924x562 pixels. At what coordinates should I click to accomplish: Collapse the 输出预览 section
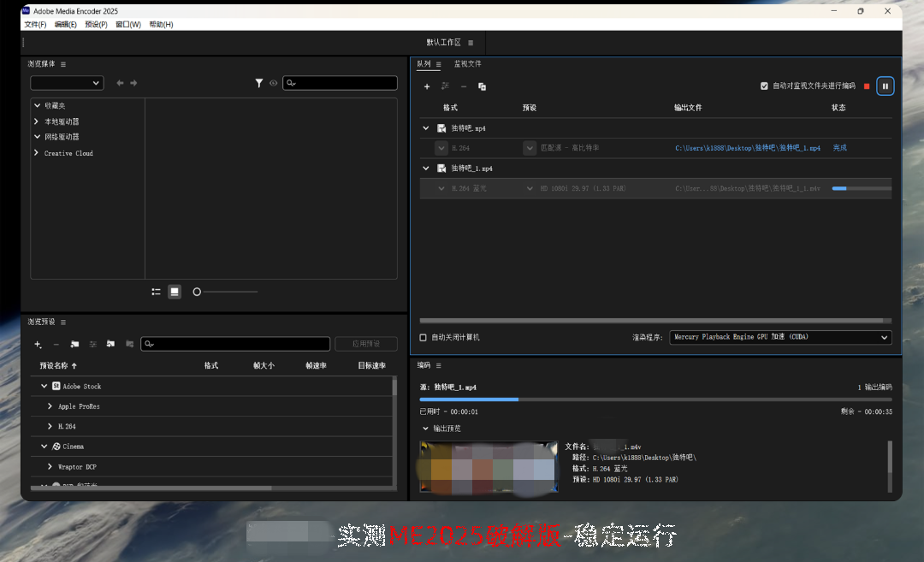(425, 429)
